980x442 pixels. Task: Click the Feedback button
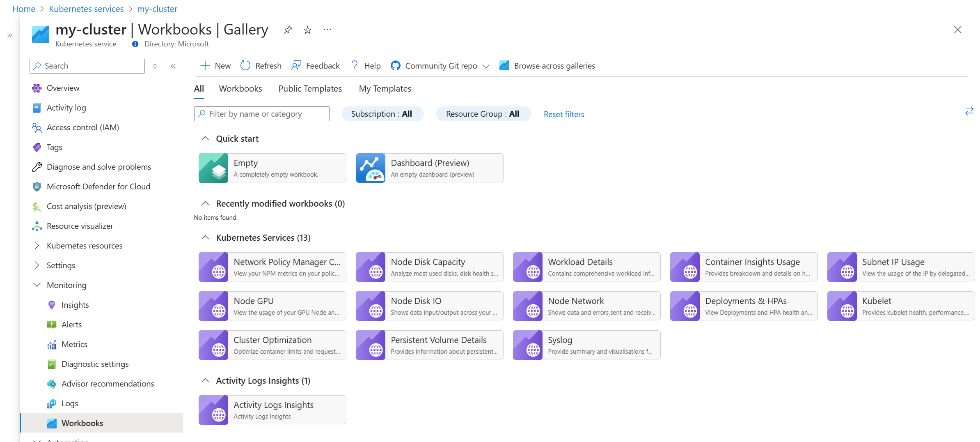point(315,66)
